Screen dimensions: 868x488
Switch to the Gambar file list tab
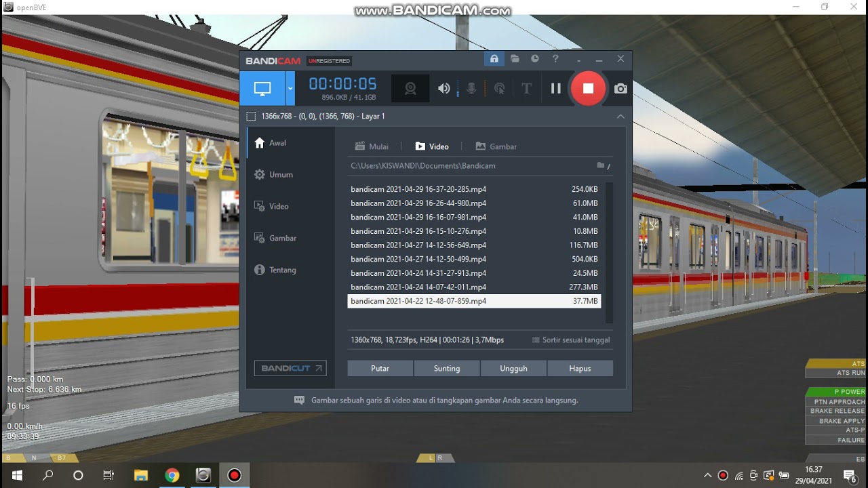coord(496,146)
